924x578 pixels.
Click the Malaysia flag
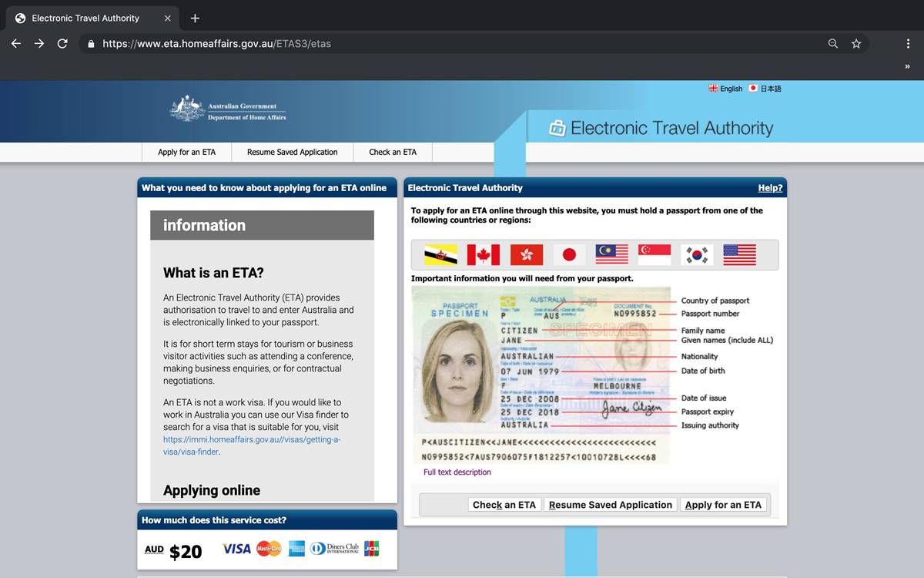pyautogui.click(x=612, y=255)
